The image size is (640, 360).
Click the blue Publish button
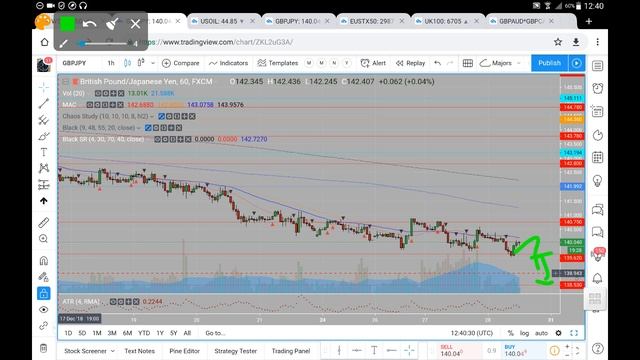549,63
